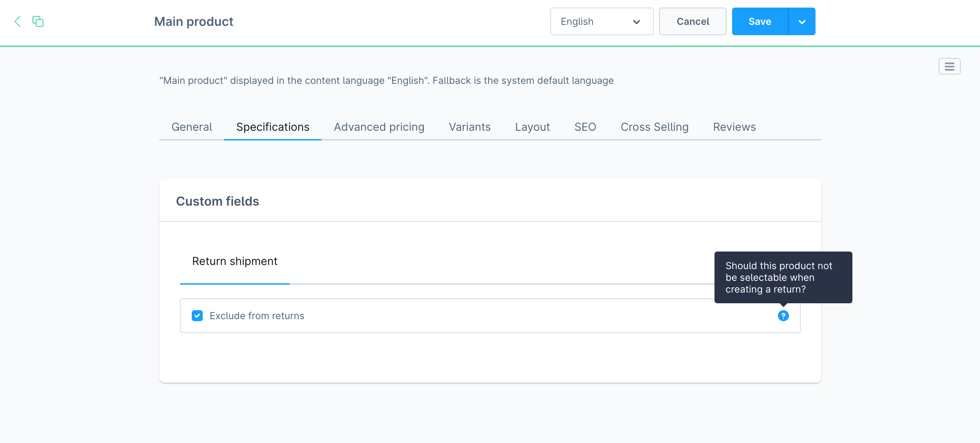Image resolution: width=980 pixels, height=443 pixels.
Task: Click the hamburger menu icon
Action: 949,66
